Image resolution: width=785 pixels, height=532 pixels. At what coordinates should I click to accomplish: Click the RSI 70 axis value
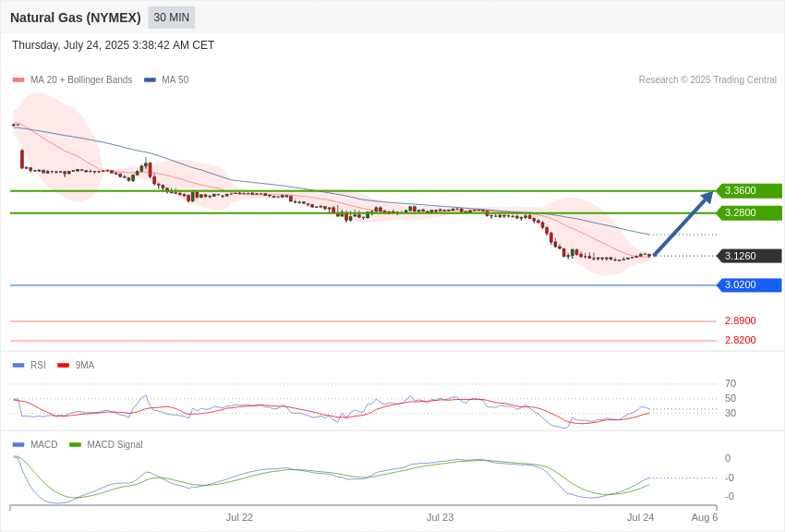pos(731,384)
